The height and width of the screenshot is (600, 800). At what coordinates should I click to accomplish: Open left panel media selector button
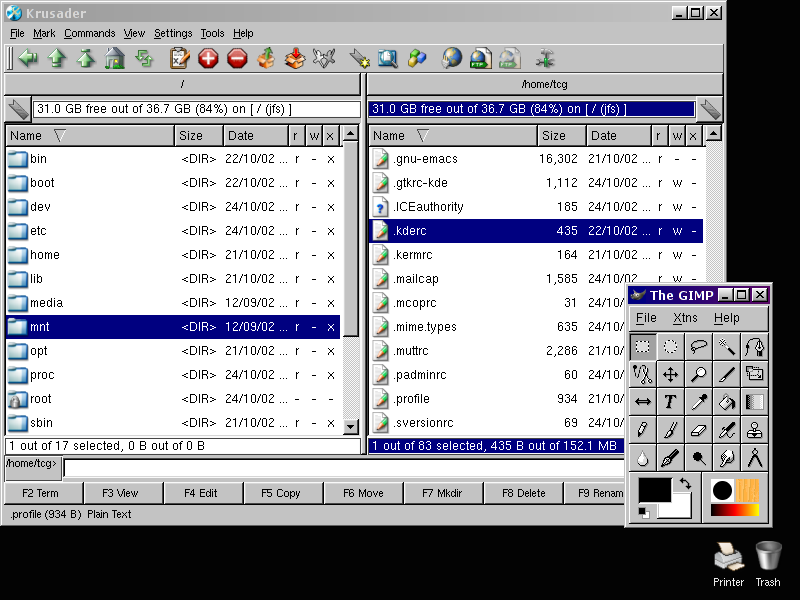tap(18, 109)
